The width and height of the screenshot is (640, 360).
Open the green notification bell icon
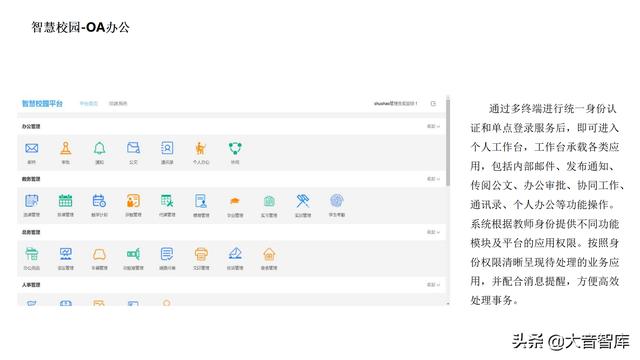[x=100, y=148]
